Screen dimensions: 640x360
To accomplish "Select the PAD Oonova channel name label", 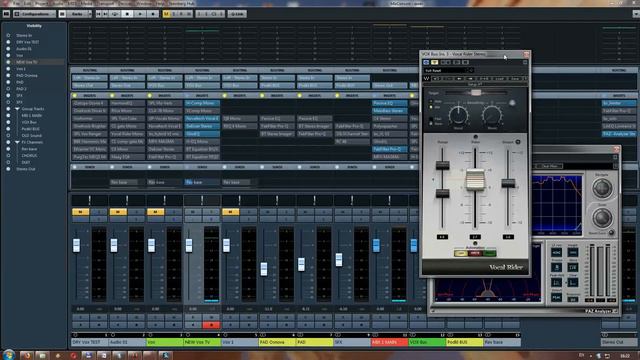I will pos(277,342).
